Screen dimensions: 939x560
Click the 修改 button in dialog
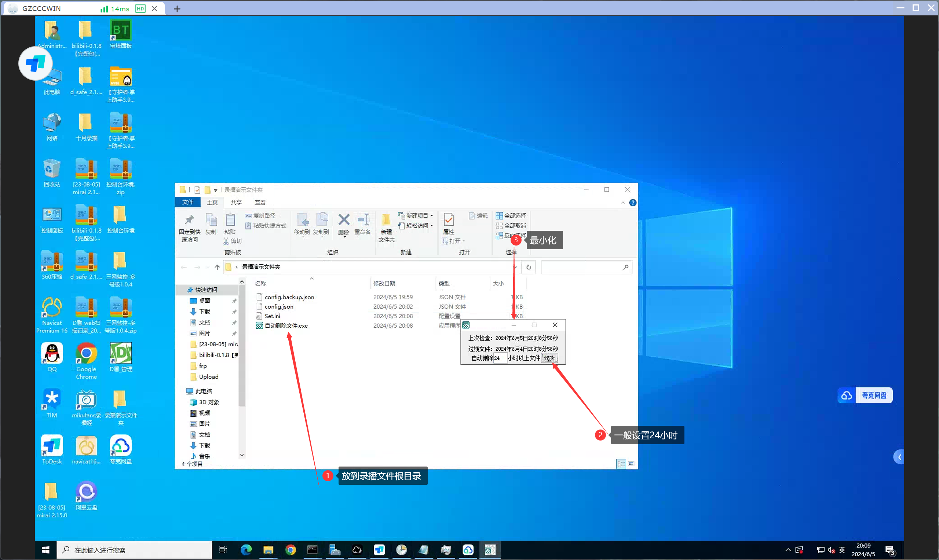point(549,358)
